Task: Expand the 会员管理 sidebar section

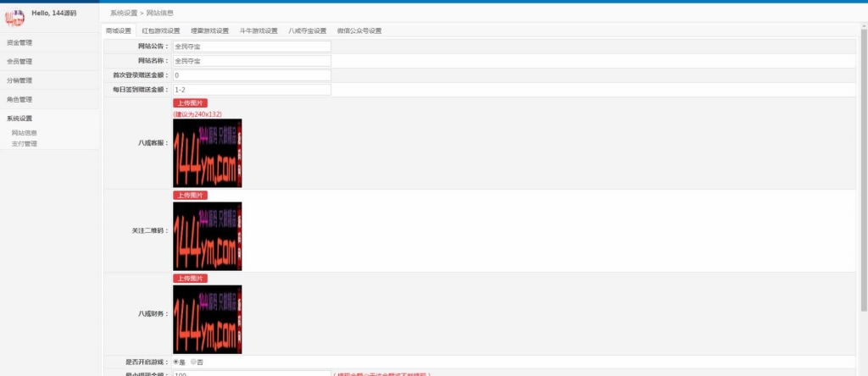Action: coord(19,61)
